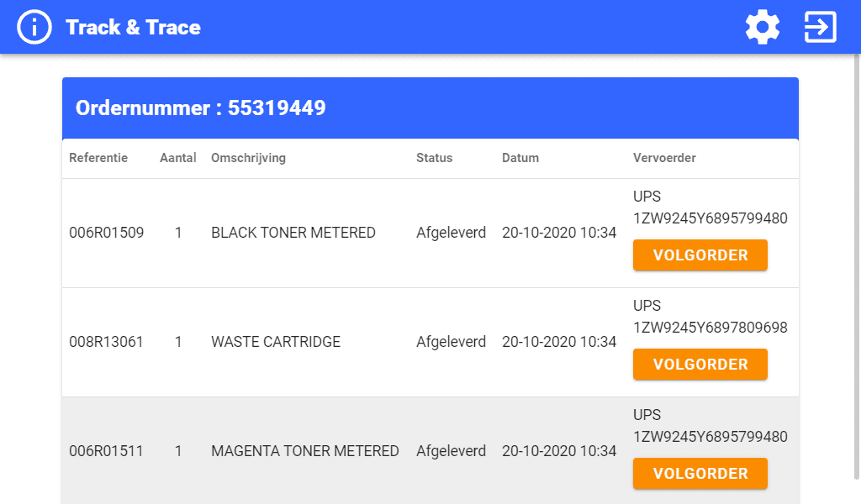Select the WASTE CARTRIDGE description
The width and height of the screenshot is (861, 504).
pyautogui.click(x=276, y=342)
